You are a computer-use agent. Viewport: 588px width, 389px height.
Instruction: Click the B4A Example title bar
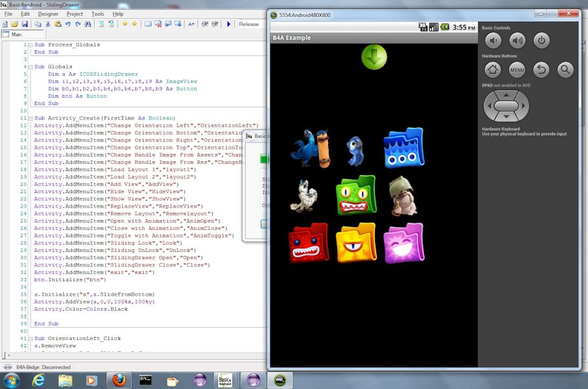pyautogui.click(x=374, y=38)
